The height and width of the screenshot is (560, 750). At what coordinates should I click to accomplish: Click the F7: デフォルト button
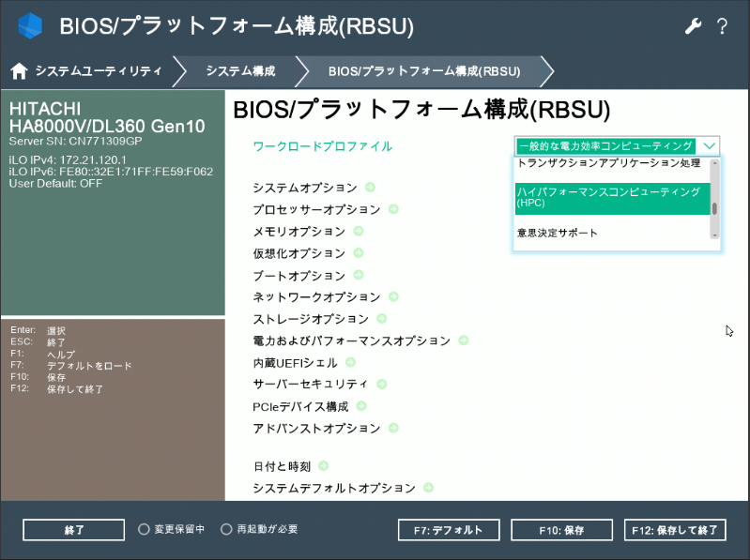click(449, 530)
